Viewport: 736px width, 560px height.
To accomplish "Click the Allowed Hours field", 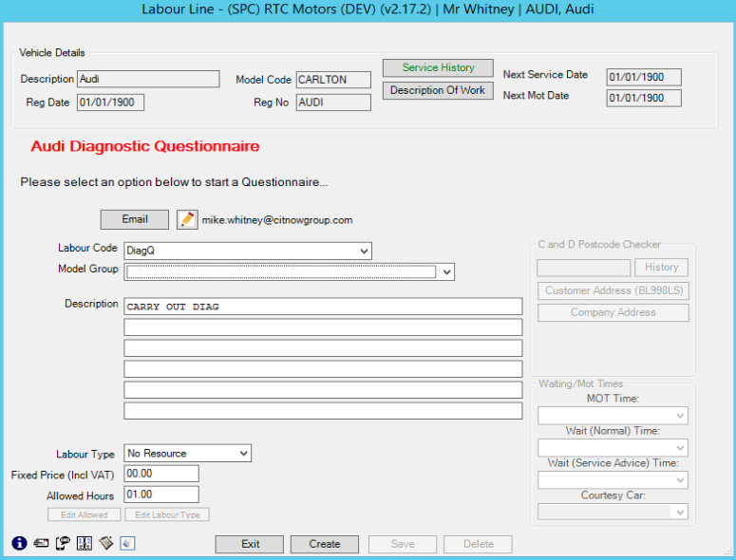I will pos(161,495).
